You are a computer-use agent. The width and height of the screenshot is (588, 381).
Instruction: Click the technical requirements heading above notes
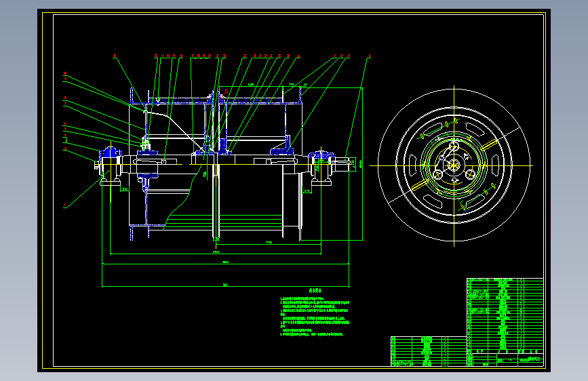coord(315,291)
